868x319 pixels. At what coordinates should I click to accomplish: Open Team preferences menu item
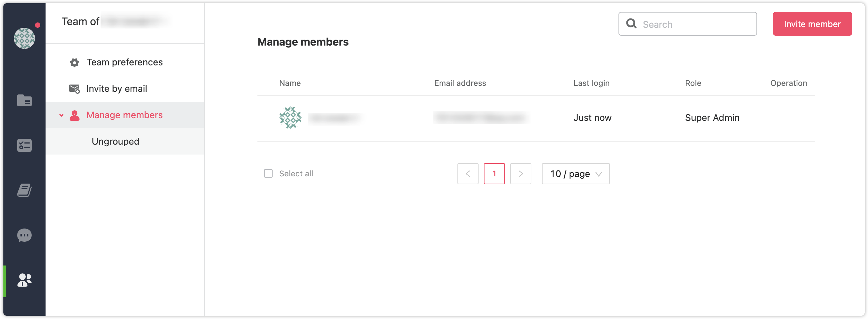(125, 62)
